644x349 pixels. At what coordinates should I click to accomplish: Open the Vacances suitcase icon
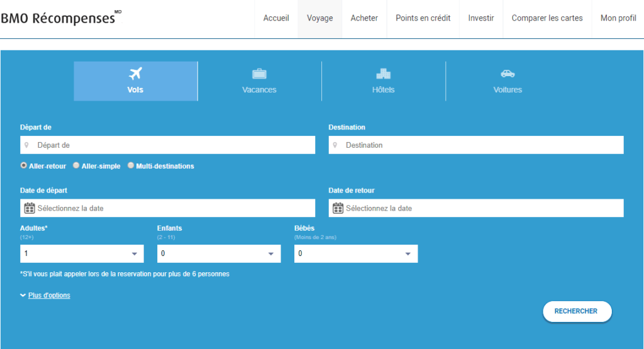[259, 74]
